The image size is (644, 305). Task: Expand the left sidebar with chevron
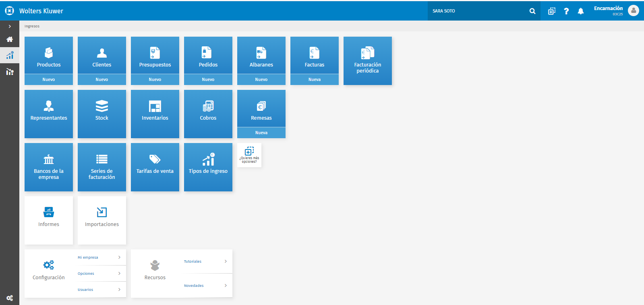(10, 26)
